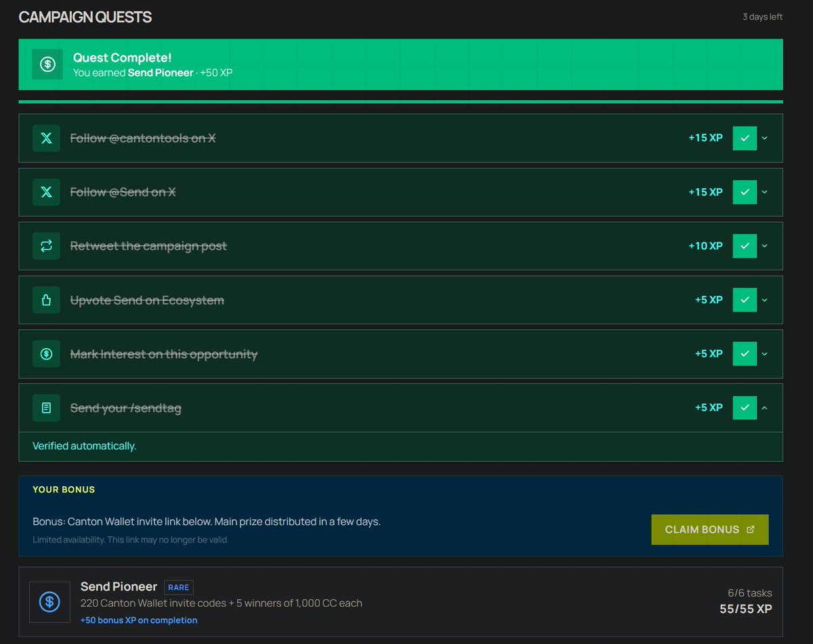The height and width of the screenshot is (644, 813).
Task: Expand the Follow @Send quest chevron
Action: (765, 192)
